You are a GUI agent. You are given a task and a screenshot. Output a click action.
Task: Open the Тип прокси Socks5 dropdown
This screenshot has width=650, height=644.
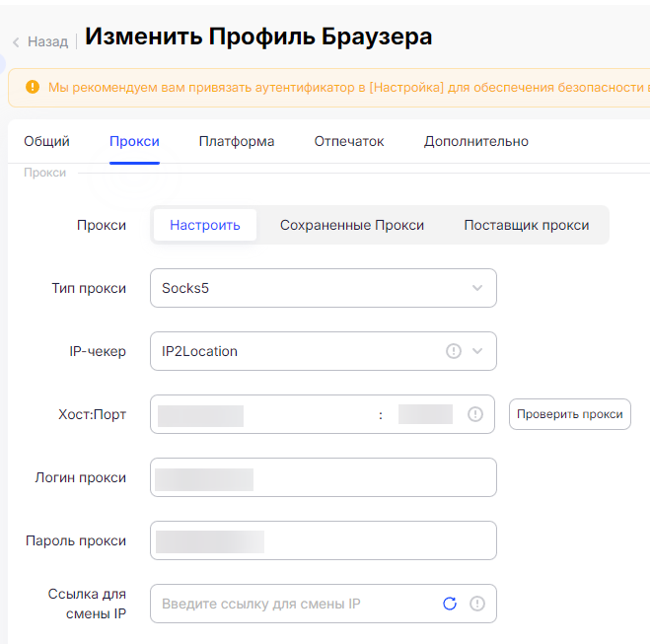click(324, 288)
